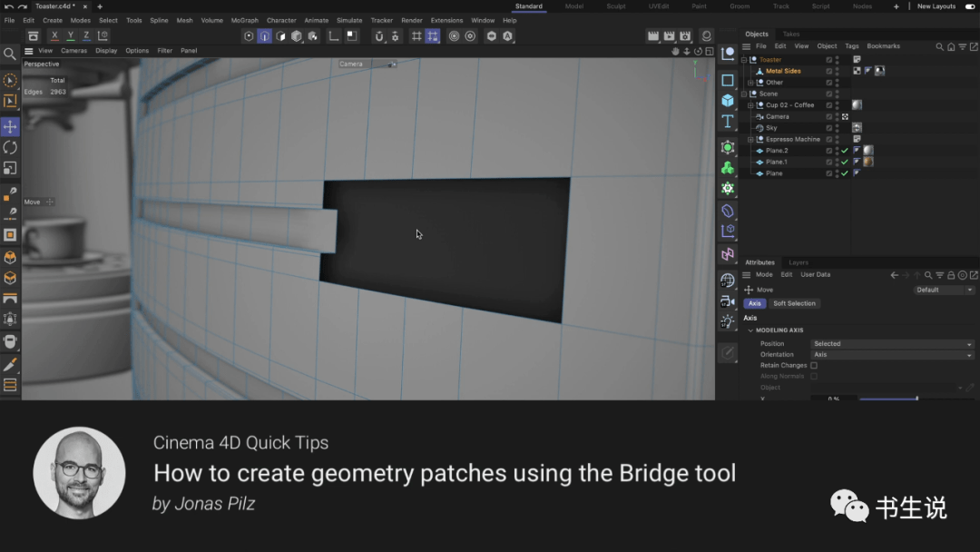
Task: Expand Espresso Machine group
Action: [750, 140]
